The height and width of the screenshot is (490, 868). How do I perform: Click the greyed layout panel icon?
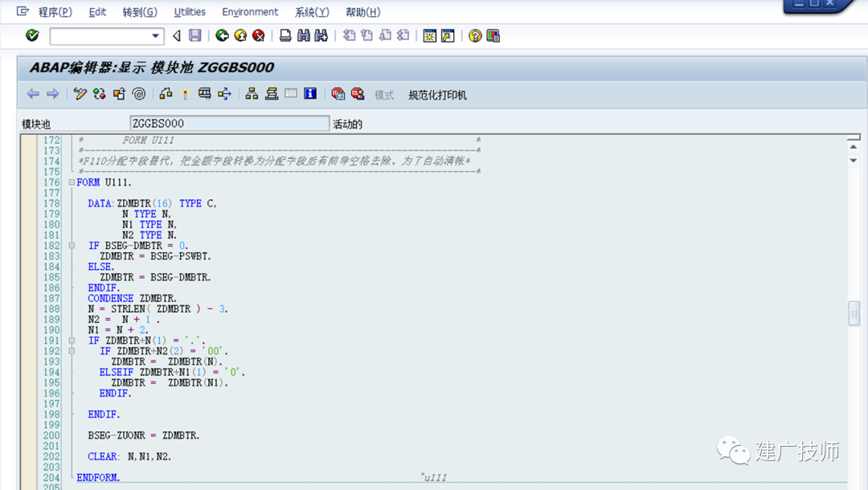(x=291, y=94)
